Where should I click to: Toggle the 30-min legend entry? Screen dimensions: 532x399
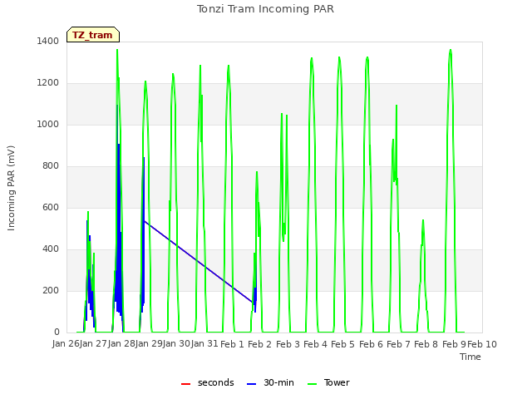click(270, 382)
